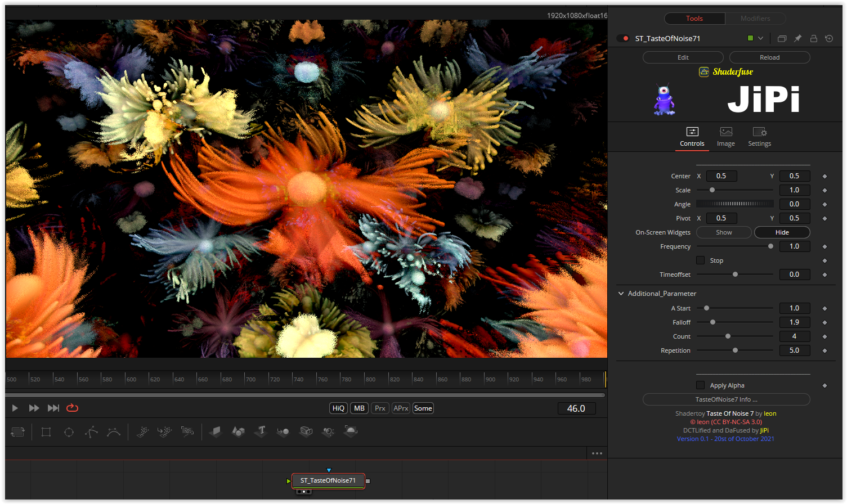Select the Loader/refresh tool icon in toolbar
The width and height of the screenshot is (847, 504).
(x=18, y=432)
